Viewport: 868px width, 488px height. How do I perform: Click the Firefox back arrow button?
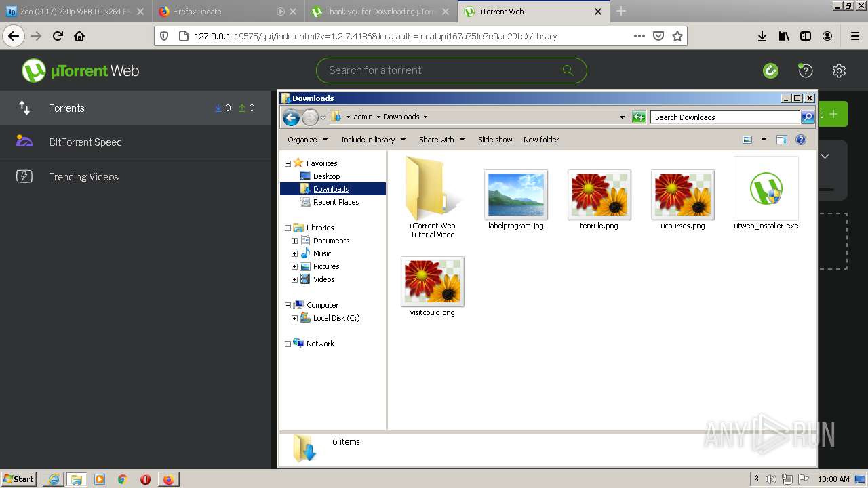click(14, 36)
